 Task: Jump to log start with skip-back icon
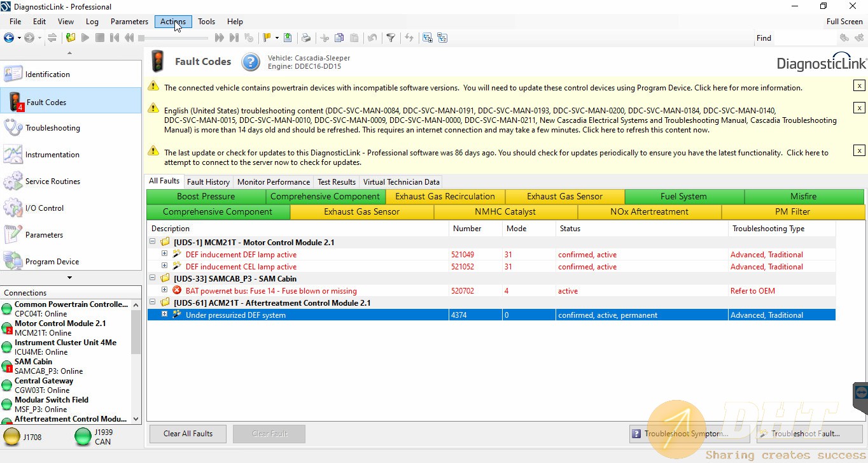(x=115, y=38)
